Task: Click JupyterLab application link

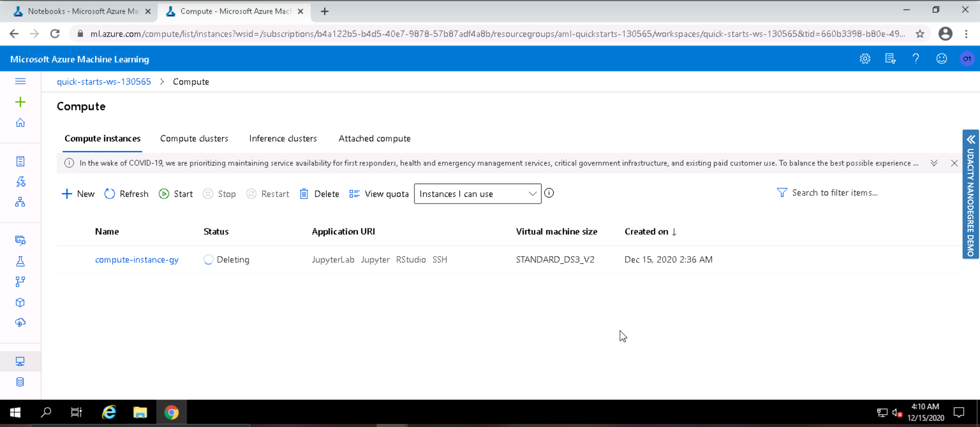Action: tap(333, 260)
